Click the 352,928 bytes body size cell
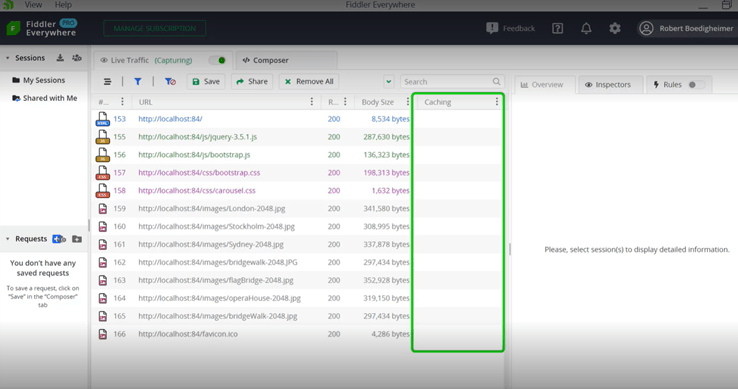Viewport: 738px width, 389px height. [386, 280]
